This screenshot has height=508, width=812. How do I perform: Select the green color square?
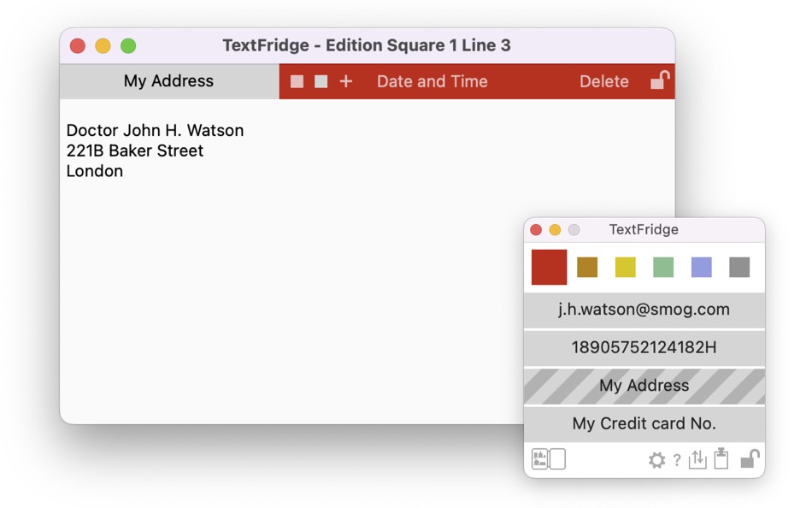(663, 267)
